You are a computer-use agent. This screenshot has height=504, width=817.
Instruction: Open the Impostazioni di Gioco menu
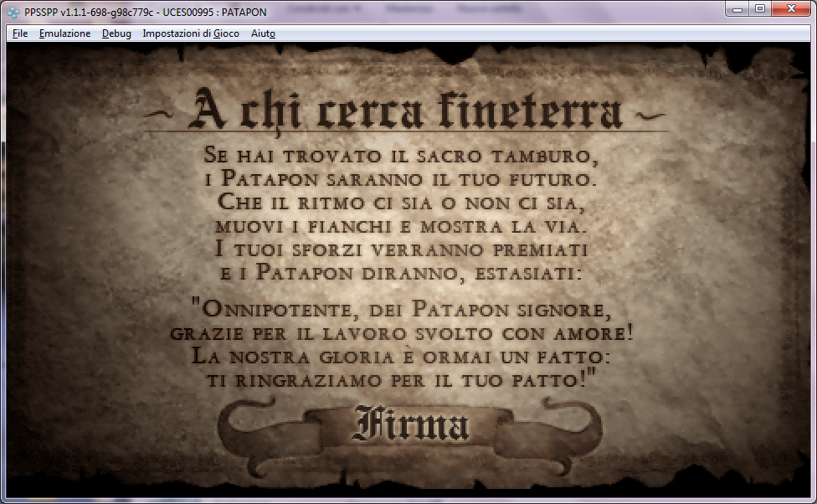point(190,33)
